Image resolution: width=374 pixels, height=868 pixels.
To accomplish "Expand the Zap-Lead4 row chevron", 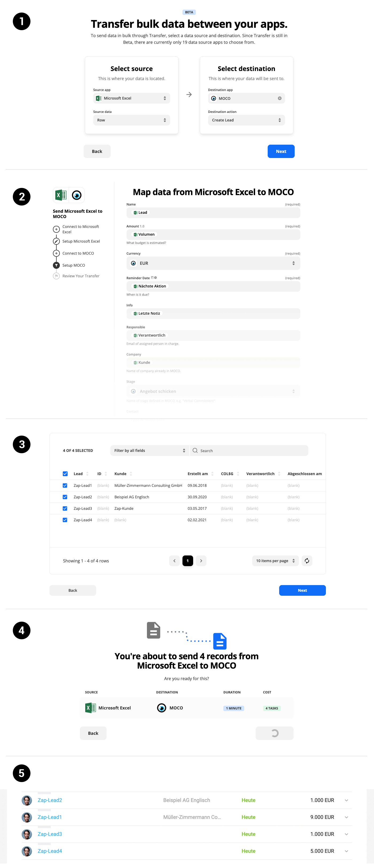I will click(346, 851).
